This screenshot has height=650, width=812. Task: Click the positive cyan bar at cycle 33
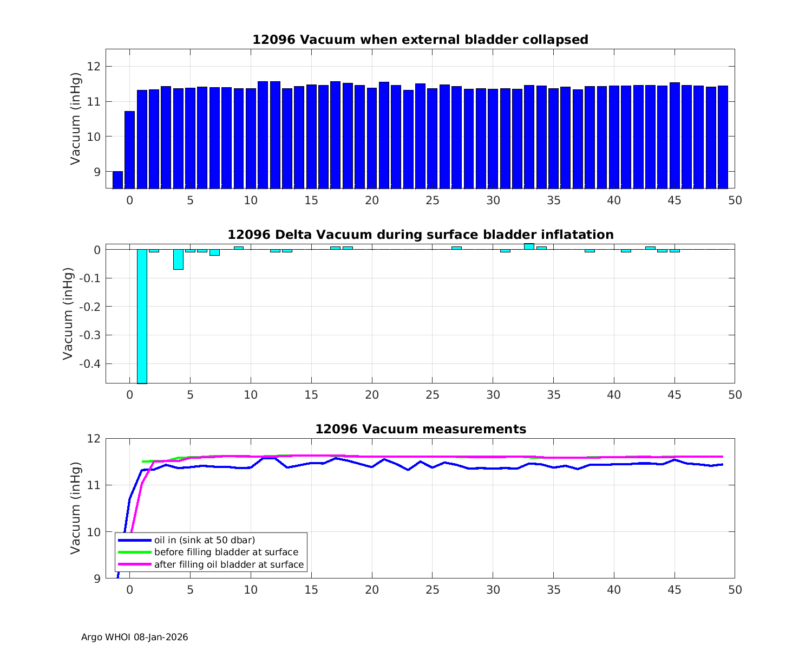pos(529,246)
